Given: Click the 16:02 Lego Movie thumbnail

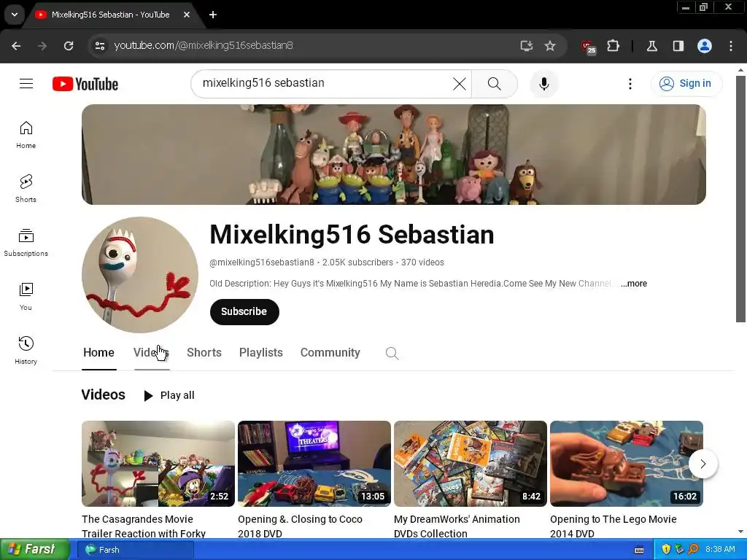Looking at the screenshot, I should (x=627, y=463).
